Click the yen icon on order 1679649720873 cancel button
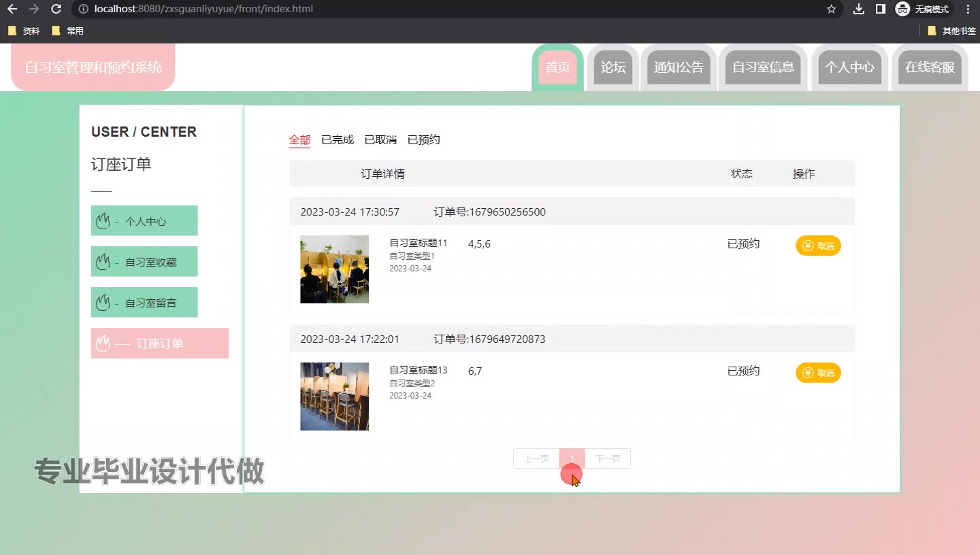 pos(808,373)
